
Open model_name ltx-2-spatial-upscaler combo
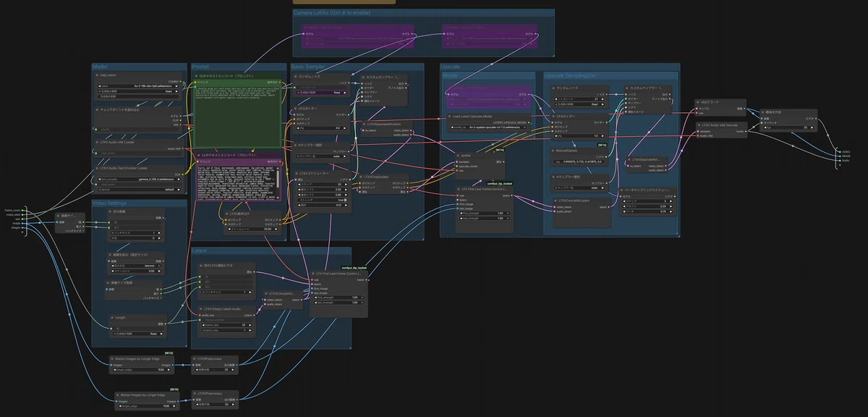coord(488,127)
